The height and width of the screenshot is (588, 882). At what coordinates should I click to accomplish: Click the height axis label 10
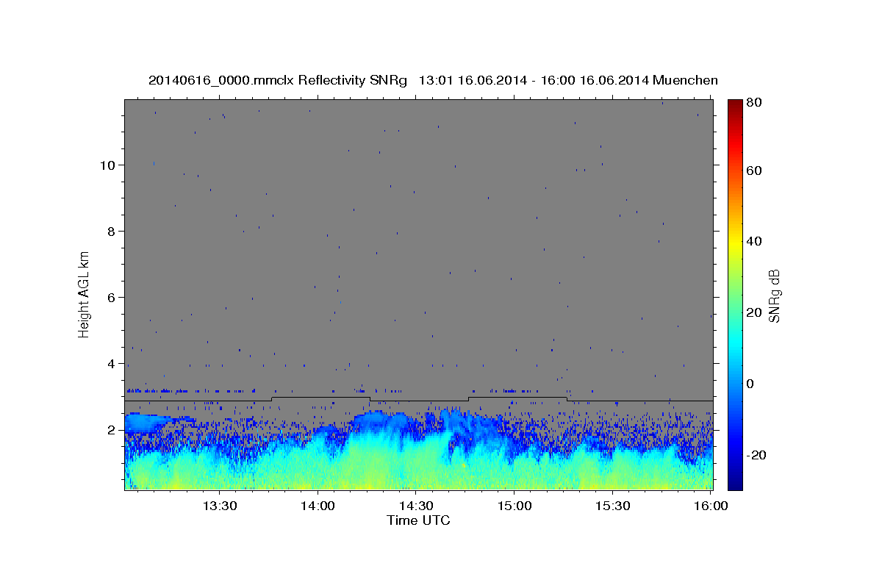pos(107,165)
